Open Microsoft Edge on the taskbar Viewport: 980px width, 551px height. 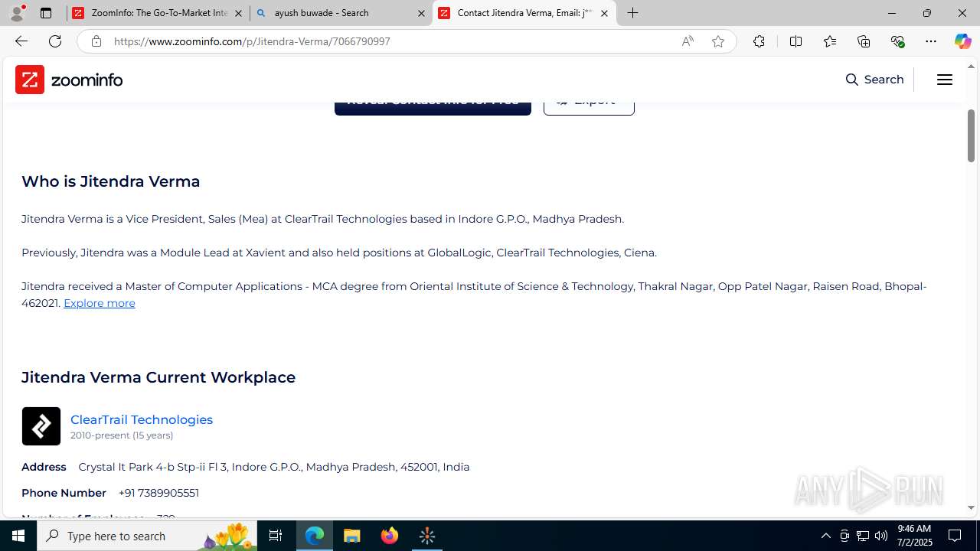tap(315, 536)
